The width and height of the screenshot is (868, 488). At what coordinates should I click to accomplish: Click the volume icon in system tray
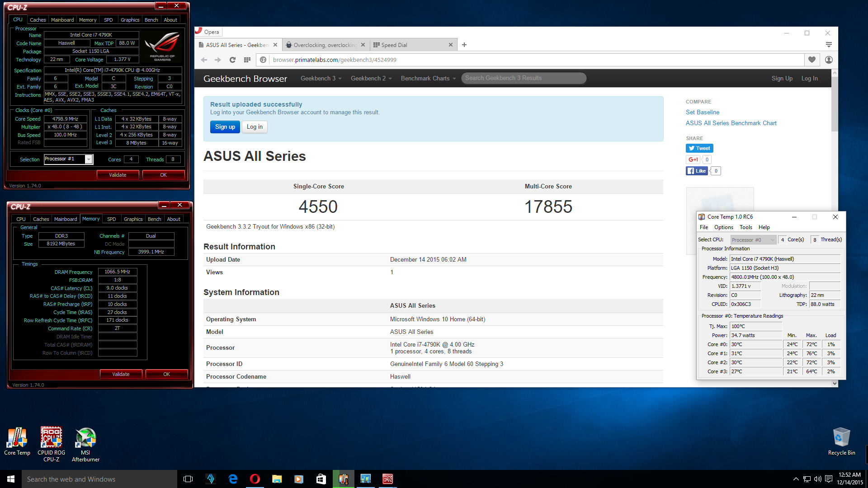(817, 479)
